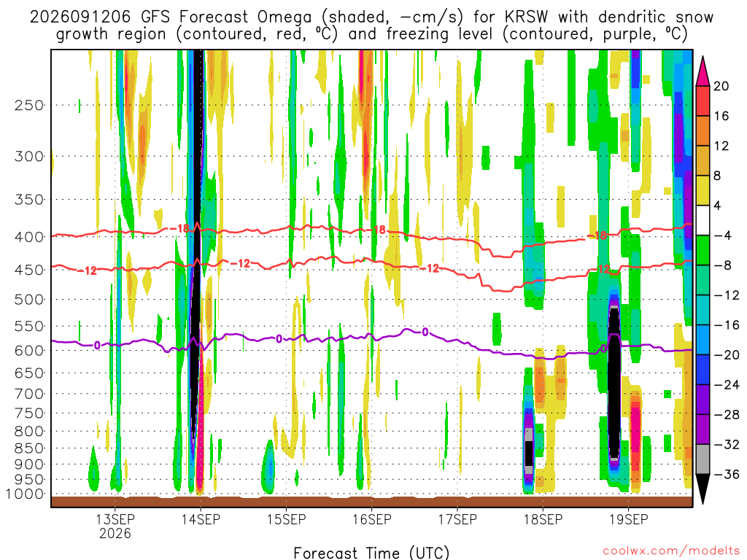Viewport: 747px width, 560px height.
Task: Click the 500 pressure level label
Action: (29, 300)
